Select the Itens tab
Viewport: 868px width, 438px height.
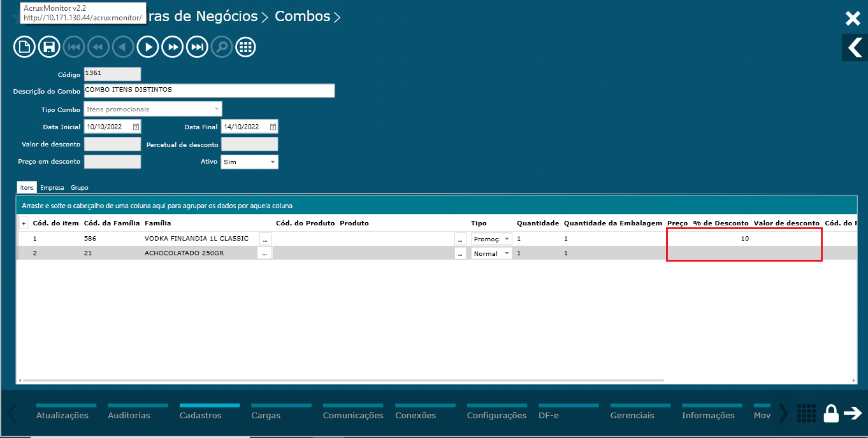click(x=27, y=188)
